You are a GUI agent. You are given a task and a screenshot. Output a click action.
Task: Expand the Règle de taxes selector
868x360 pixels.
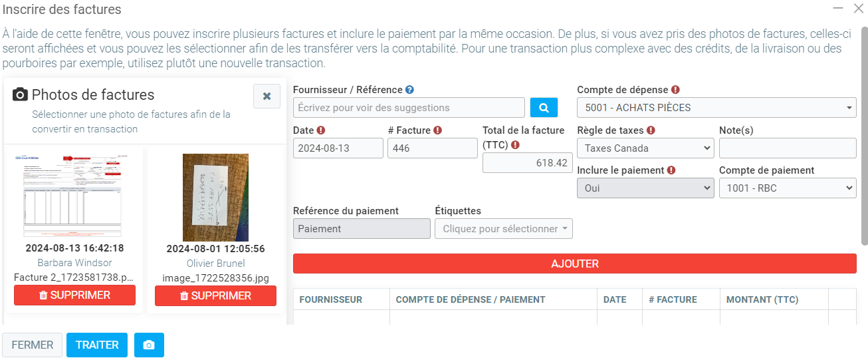point(645,148)
